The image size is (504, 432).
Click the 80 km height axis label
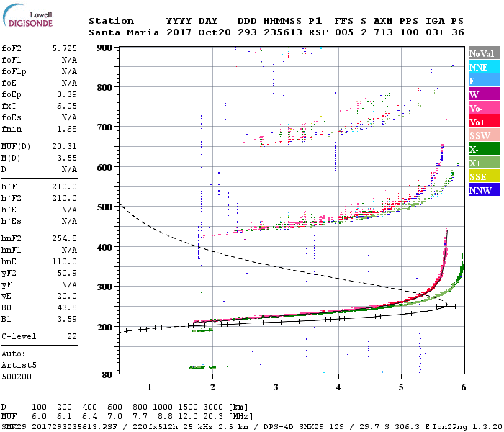click(107, 375)
